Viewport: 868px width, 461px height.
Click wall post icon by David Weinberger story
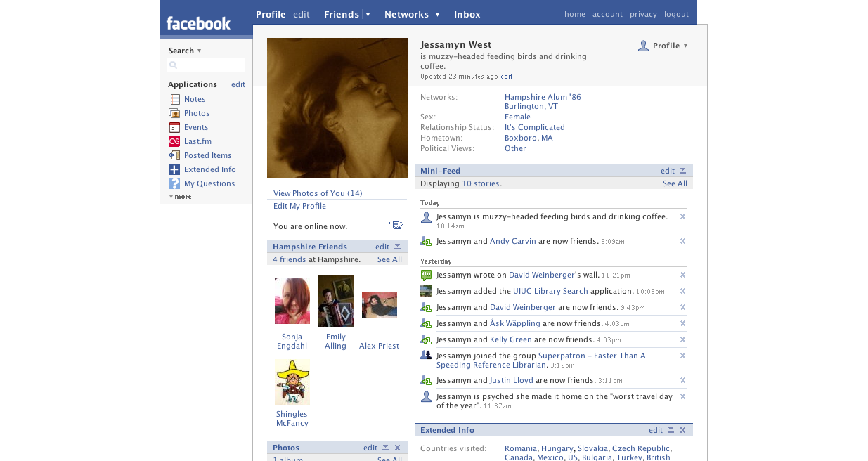(x=426, y=275)
